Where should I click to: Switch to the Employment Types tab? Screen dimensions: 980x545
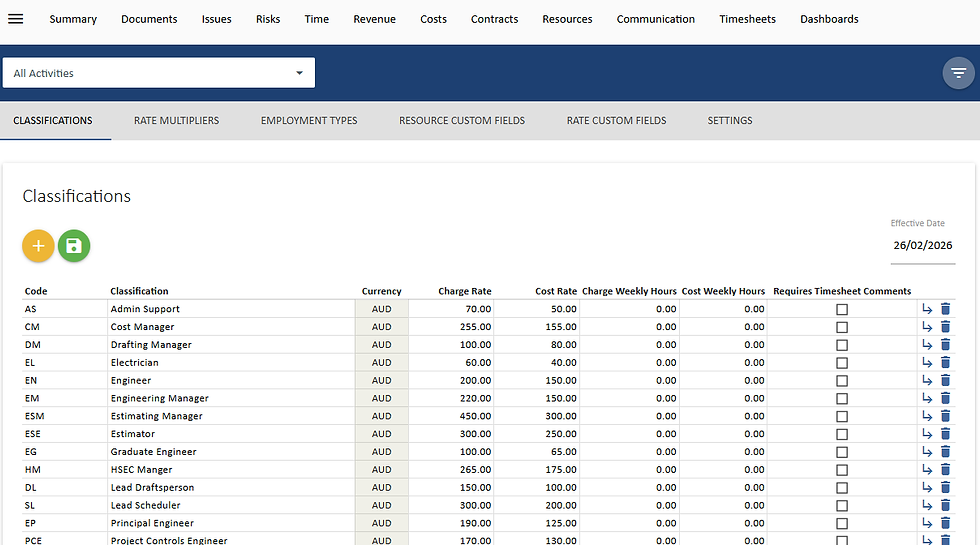click(309, 121)
